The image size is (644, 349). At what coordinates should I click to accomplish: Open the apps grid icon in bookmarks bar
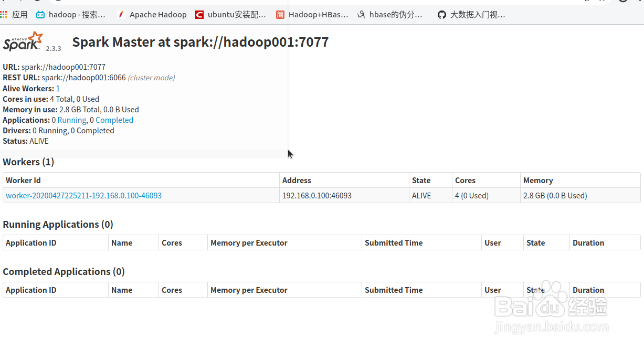tap(4, 15)
